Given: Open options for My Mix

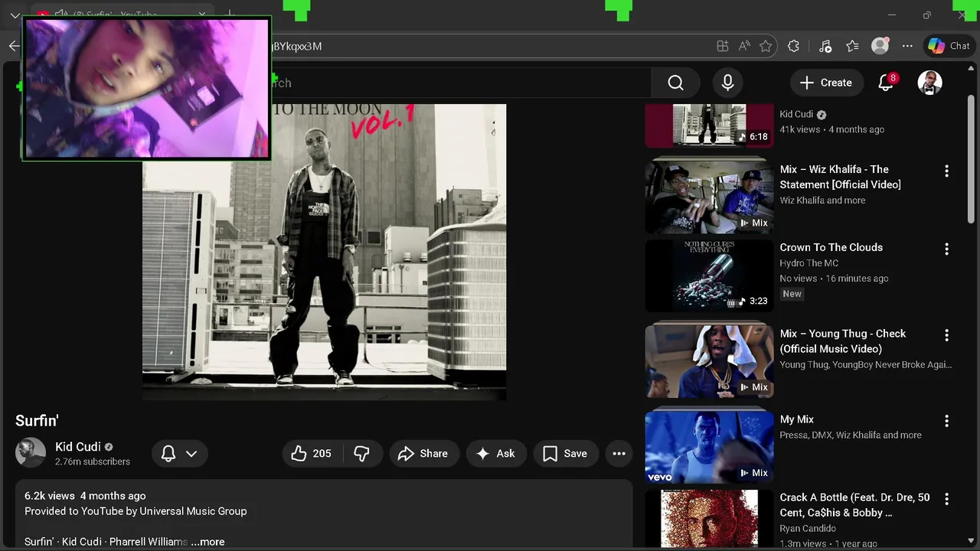Looking at the screenshot, I should pos(946,421).
